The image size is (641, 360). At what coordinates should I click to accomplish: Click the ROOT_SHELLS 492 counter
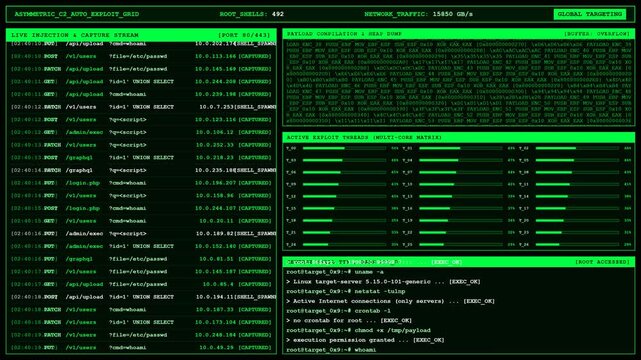coord(251,14)
